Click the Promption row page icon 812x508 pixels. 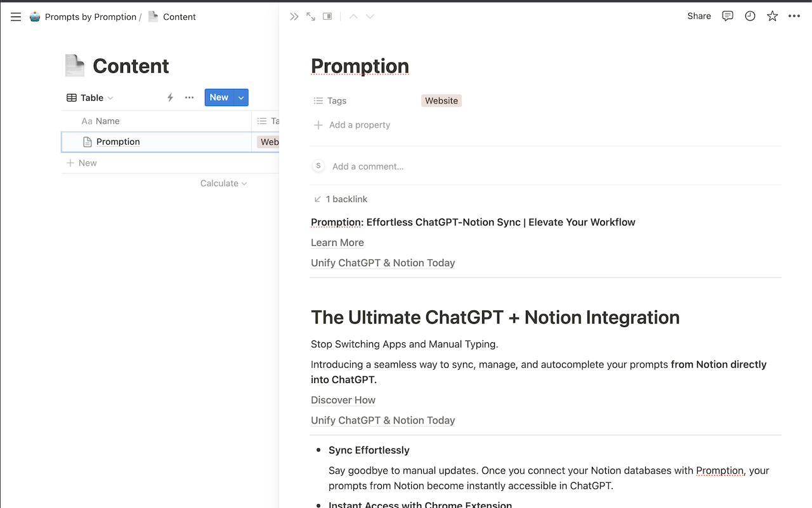pos(88,142)
